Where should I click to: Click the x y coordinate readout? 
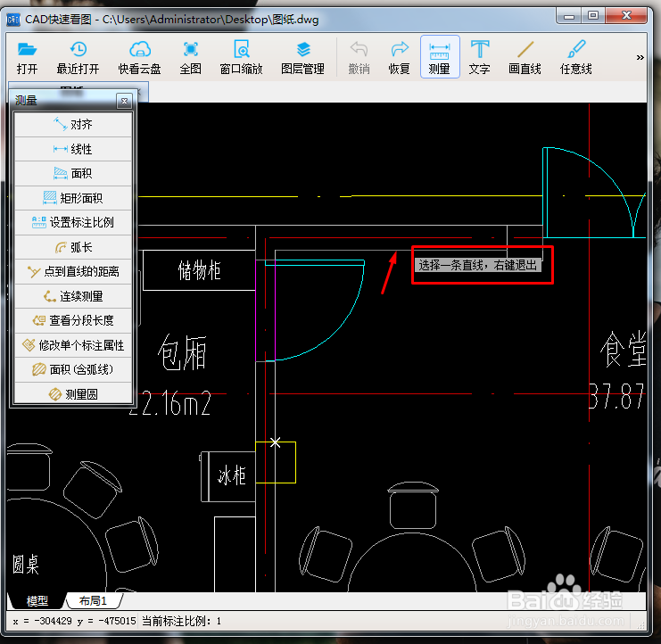point(74,621)
